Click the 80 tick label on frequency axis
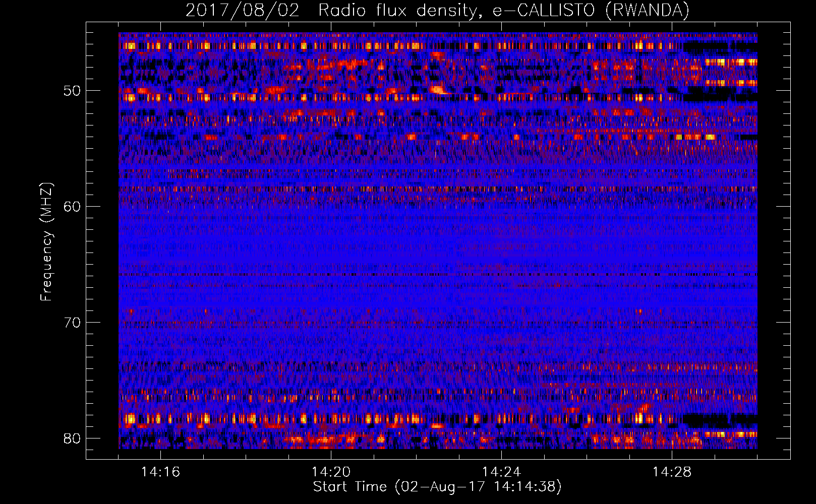 click(72, 438)
